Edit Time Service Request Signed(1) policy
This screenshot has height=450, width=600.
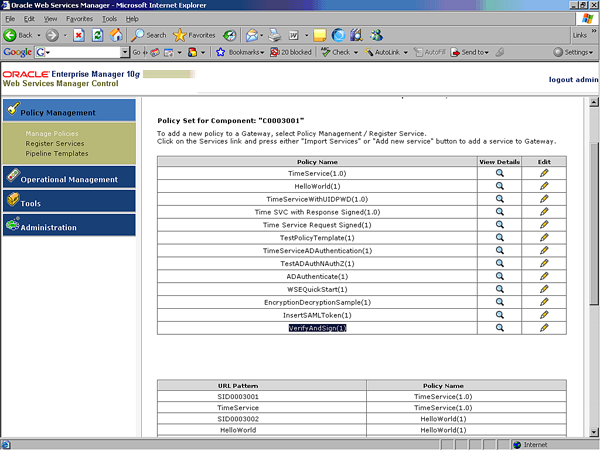click(544, 225)
